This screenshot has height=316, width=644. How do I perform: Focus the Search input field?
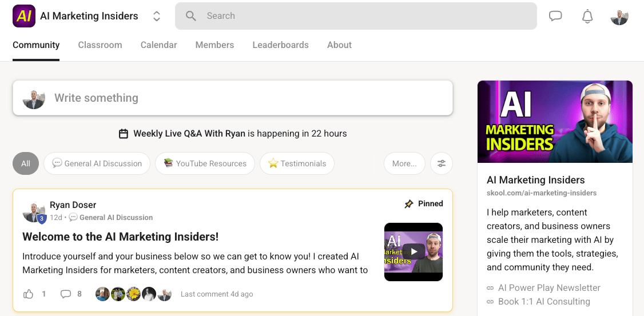[356, 16]
